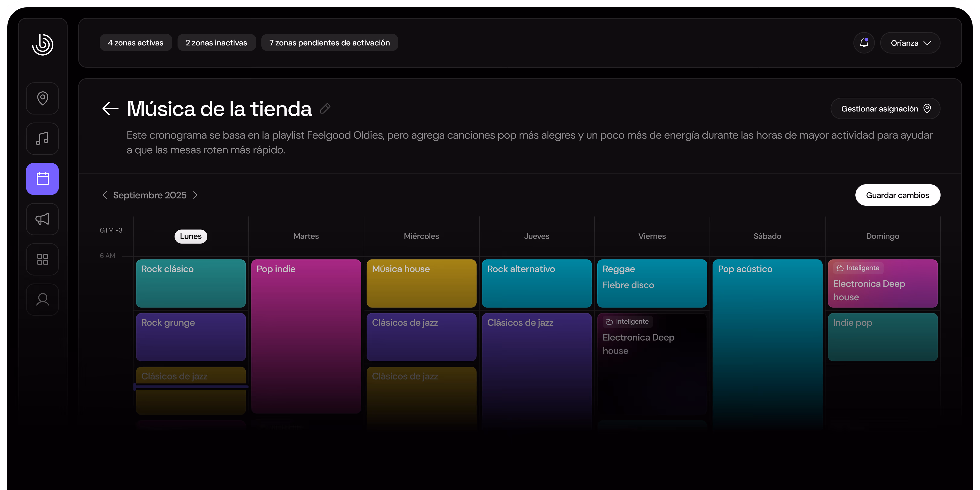980x490 pixels.
Task: Open the megaphone announcements sidebar icon
Action: click(43, 219)
